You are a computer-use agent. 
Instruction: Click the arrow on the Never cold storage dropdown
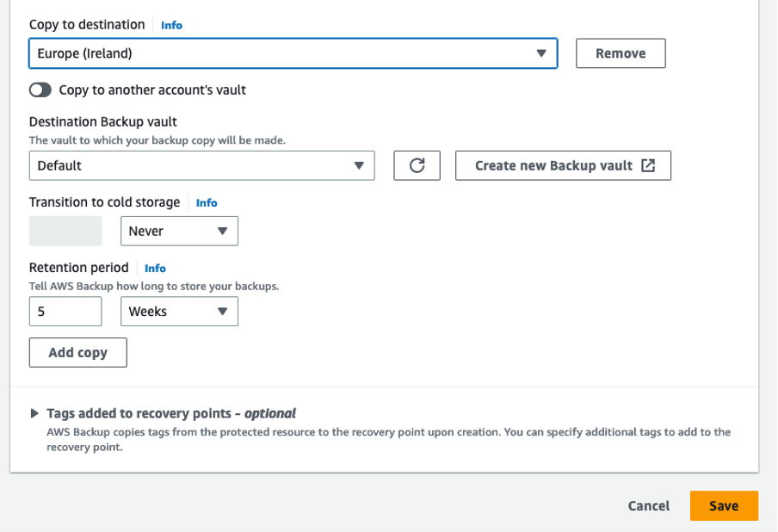[222, 231]
